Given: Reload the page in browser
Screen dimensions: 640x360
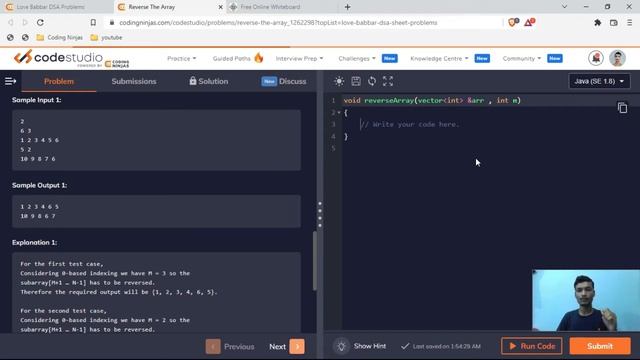Looking at the screenshot, I should (40, 22).
